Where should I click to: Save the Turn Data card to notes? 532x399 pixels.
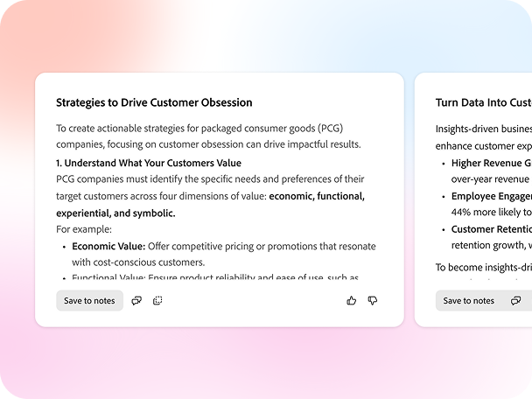tap(469, 300)
